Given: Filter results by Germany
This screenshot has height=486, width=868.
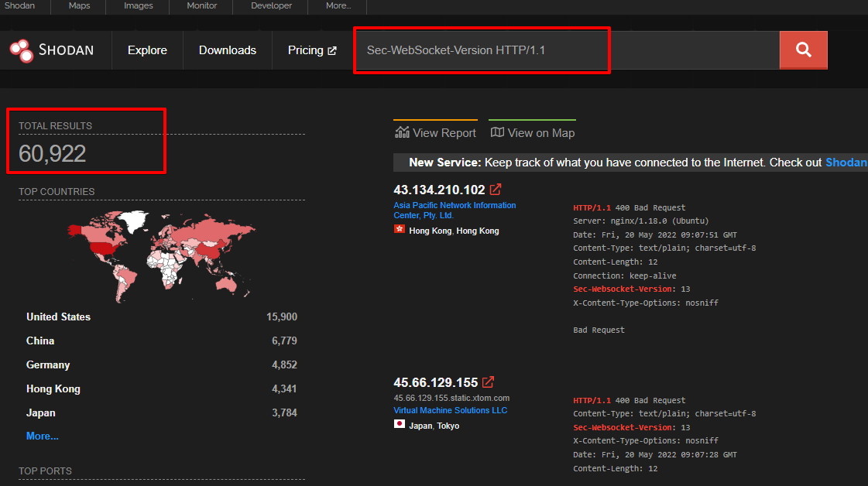Looking at the screenshot, I should pos(48,364).
